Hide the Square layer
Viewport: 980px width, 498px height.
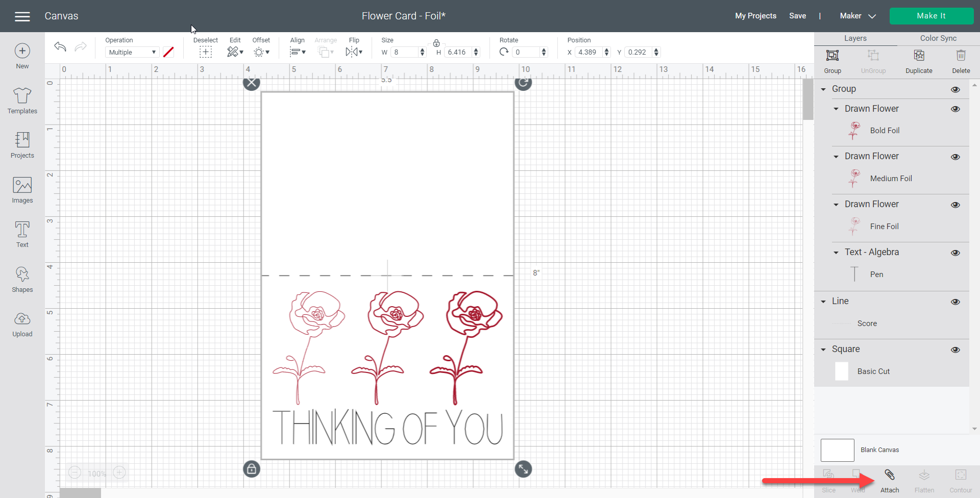point(955,350)
